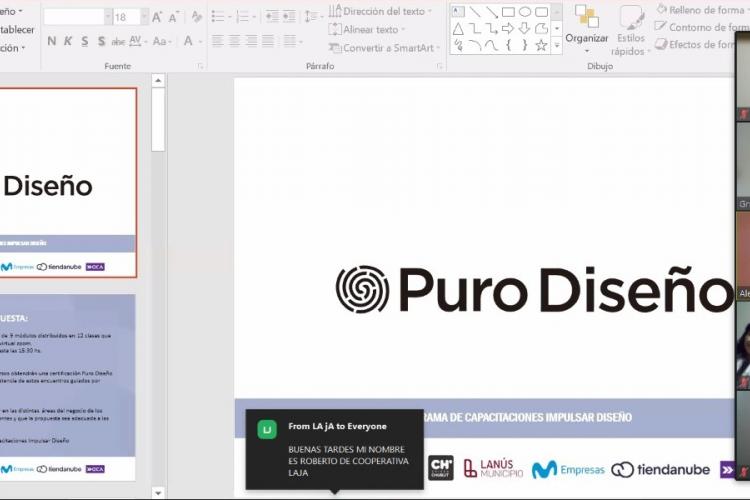
Task: Toggle bold (N) formatting
Action: (52, 42)
